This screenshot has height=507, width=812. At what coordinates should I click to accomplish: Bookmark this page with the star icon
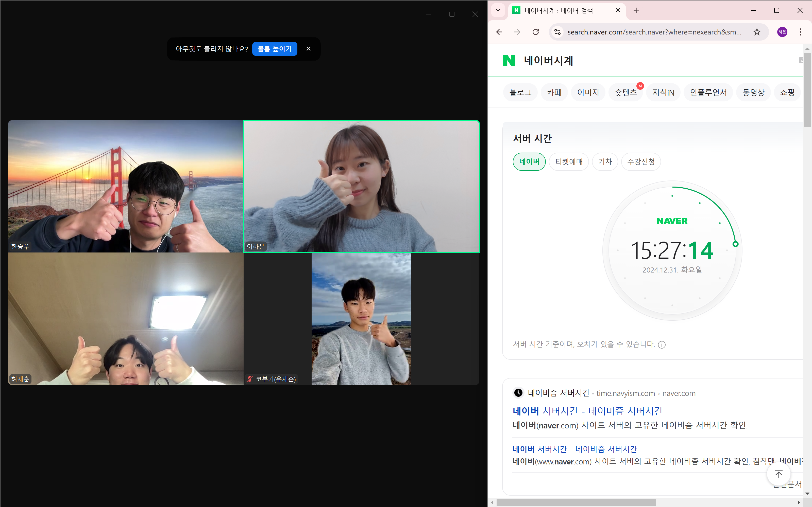pyautogui.click(x=757, y=32)
